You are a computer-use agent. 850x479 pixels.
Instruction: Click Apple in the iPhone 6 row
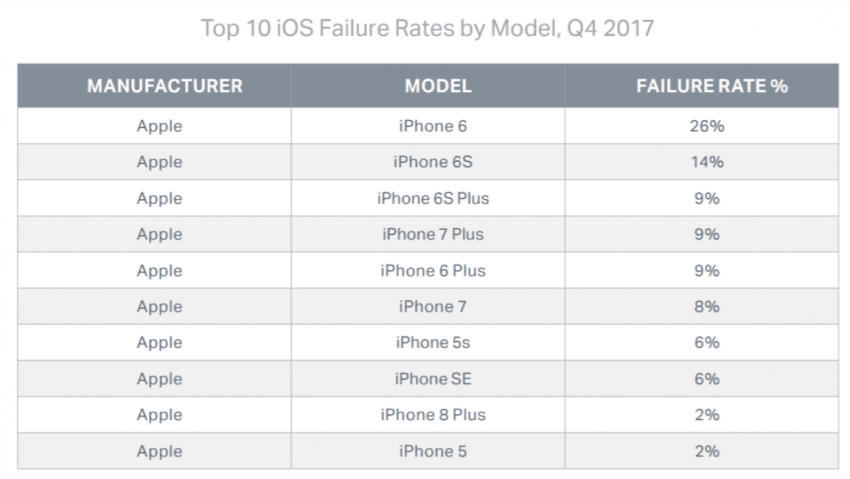[x=159, y=127]
